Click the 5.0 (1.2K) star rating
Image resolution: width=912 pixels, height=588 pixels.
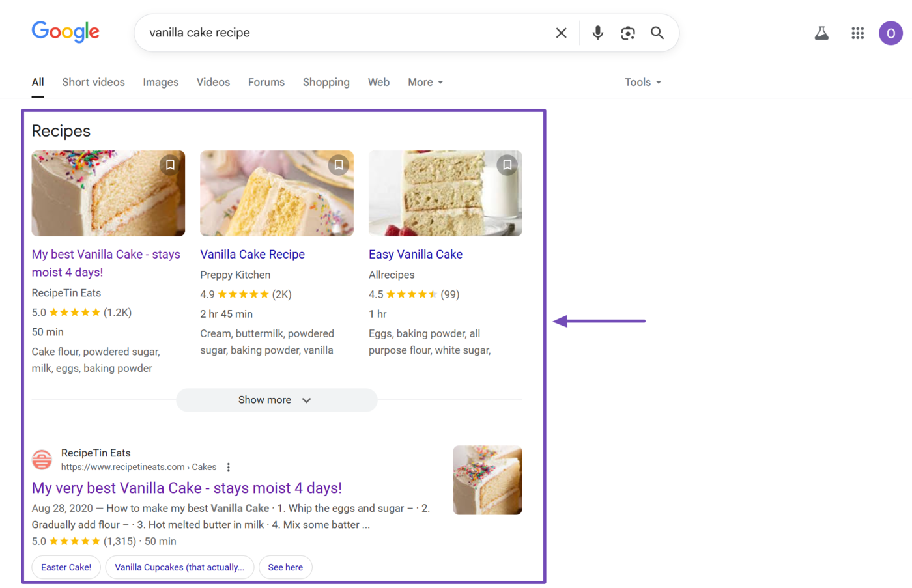81,313
